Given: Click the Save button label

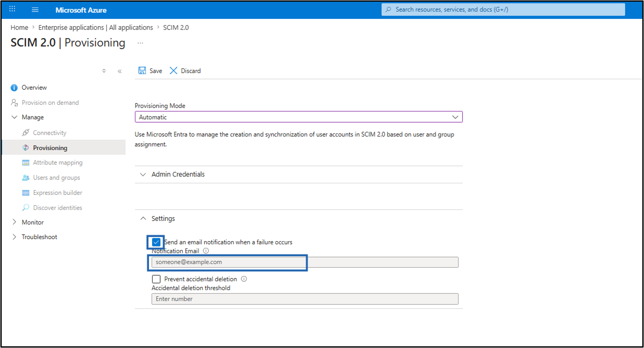Looking at the screenshot, I should (x=155, y=71).
